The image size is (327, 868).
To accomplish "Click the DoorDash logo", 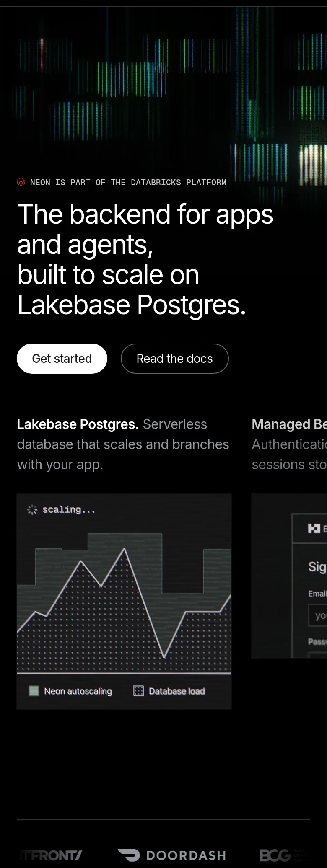I will pos(172,855).
